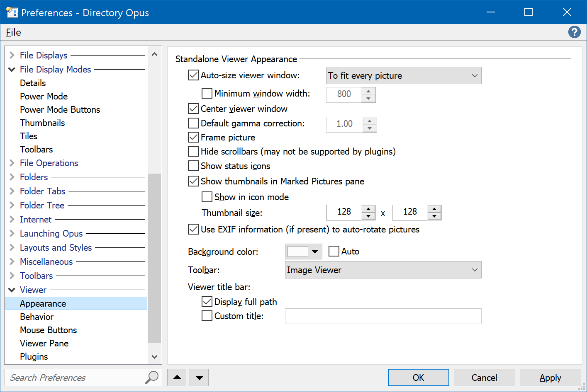This screenshot has height=392, width=587.
Task: Open the help question mark icon
Action: click(574, 32)
